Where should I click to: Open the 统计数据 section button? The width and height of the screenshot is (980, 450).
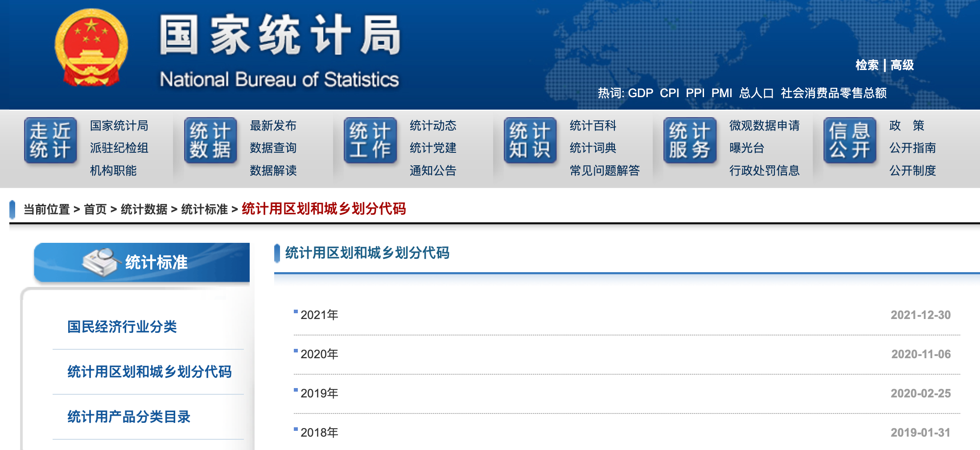coord(210,140)
